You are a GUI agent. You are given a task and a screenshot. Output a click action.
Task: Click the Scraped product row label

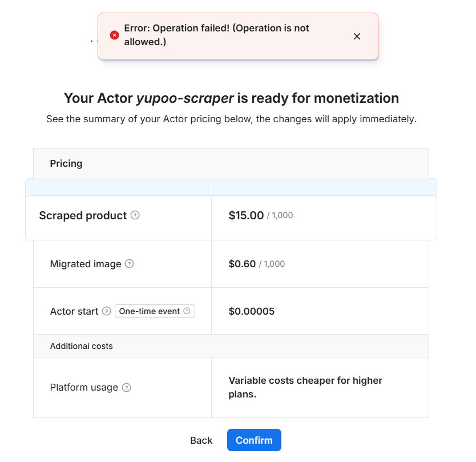tap(83, 215)
